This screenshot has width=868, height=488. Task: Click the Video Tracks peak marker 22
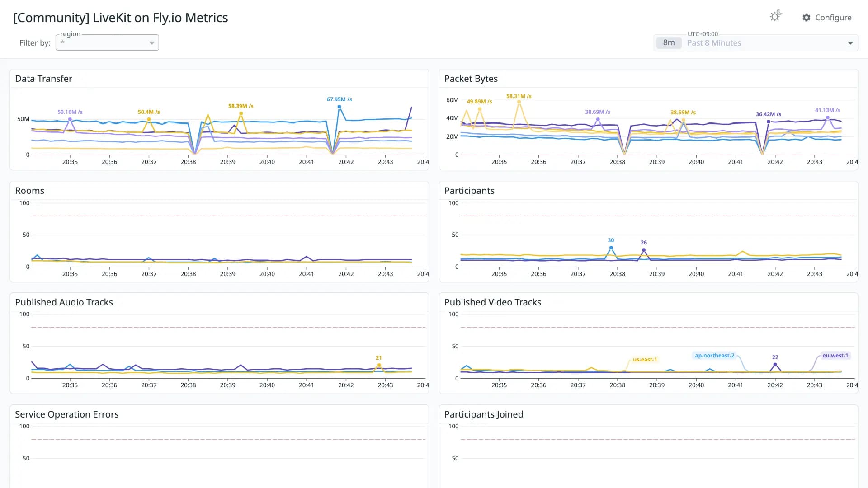click(775, 365)
